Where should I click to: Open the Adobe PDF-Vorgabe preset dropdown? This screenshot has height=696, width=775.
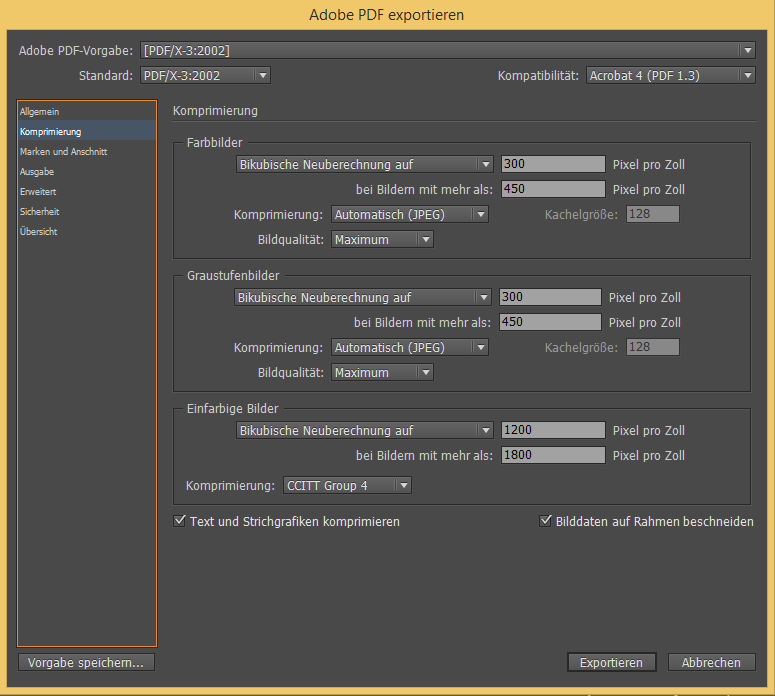tap(447, 50)
